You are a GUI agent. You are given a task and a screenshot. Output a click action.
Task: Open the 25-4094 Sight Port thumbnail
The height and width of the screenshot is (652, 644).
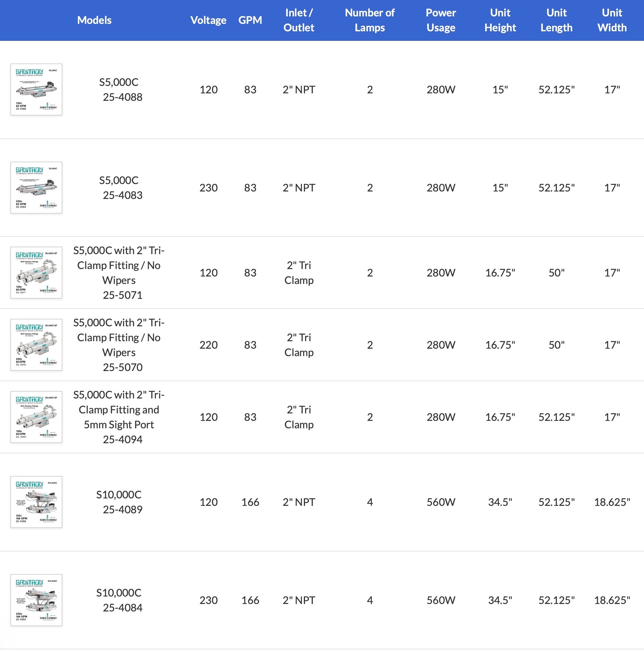(x=36, y=417)
